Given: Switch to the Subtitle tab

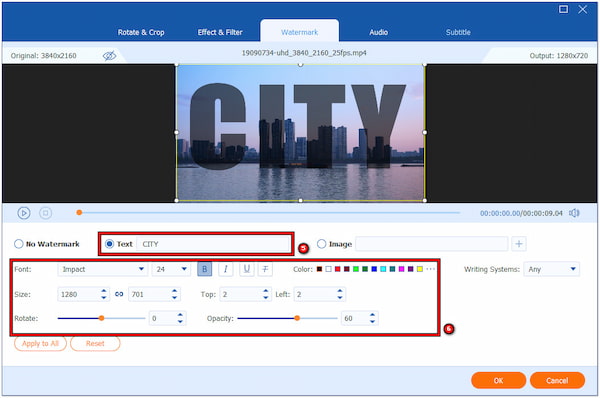Looking at the screenshot, I should [x=458, y=32].
